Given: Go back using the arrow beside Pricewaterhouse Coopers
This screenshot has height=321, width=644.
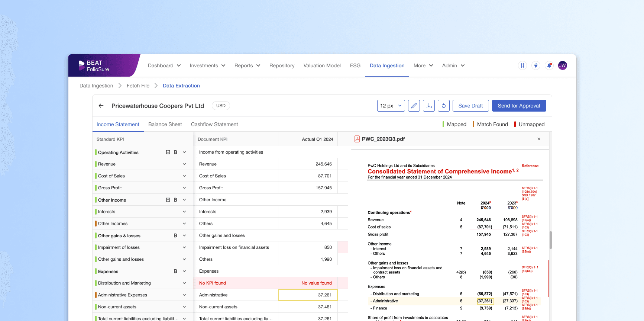Looking at the screenshot, I should pyautogui.click(x=101, y=106).
